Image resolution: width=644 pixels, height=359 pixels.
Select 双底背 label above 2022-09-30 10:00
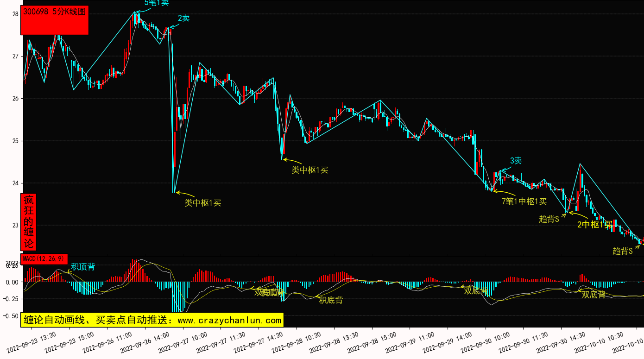coord(476,290)
